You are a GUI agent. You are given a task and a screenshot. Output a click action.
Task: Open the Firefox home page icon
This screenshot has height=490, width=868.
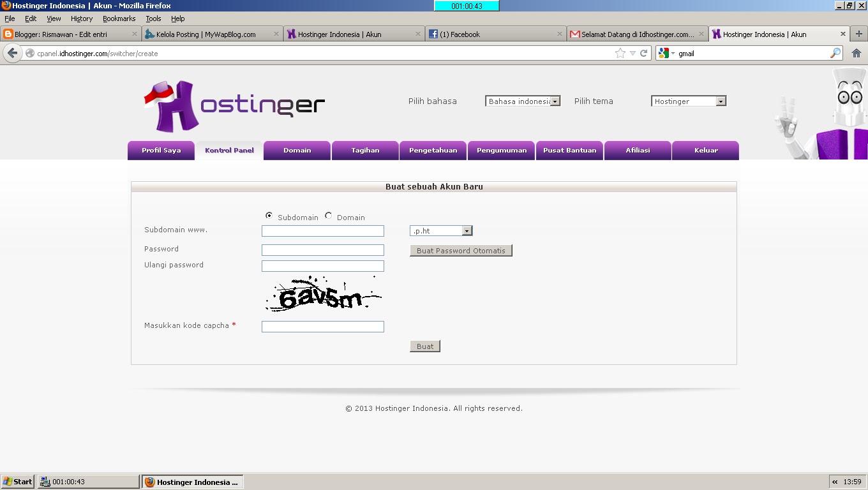[x=857, y=54]
